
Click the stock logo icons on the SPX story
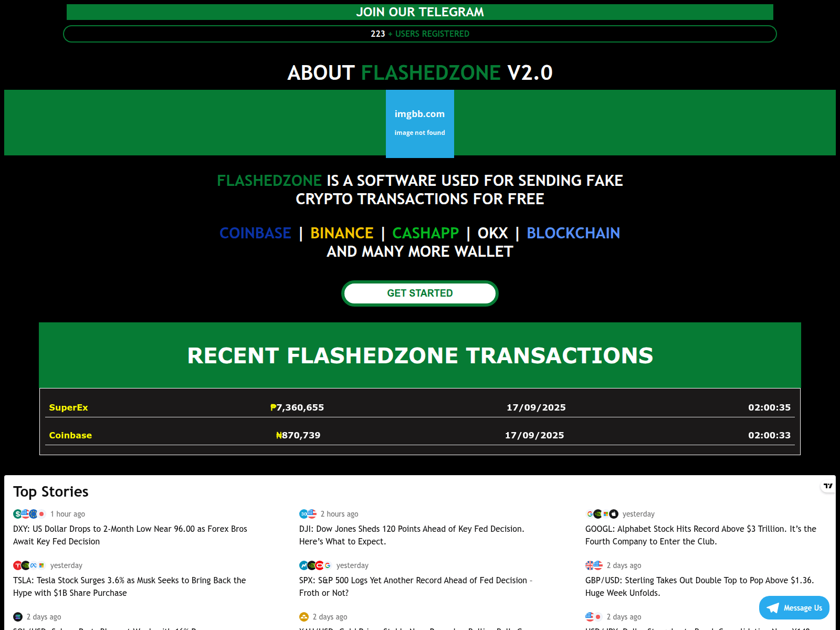[316, 565]
